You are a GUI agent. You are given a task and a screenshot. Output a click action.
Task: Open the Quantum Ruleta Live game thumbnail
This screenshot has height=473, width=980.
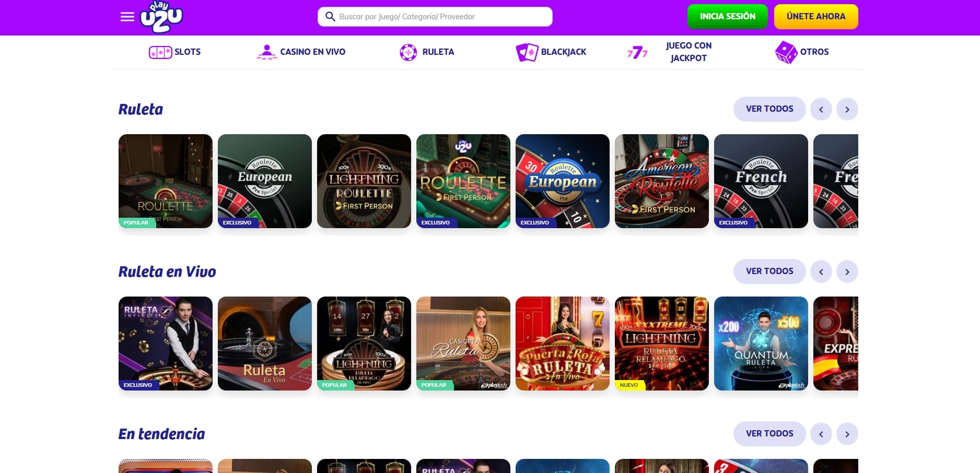(x=761, y=344)
